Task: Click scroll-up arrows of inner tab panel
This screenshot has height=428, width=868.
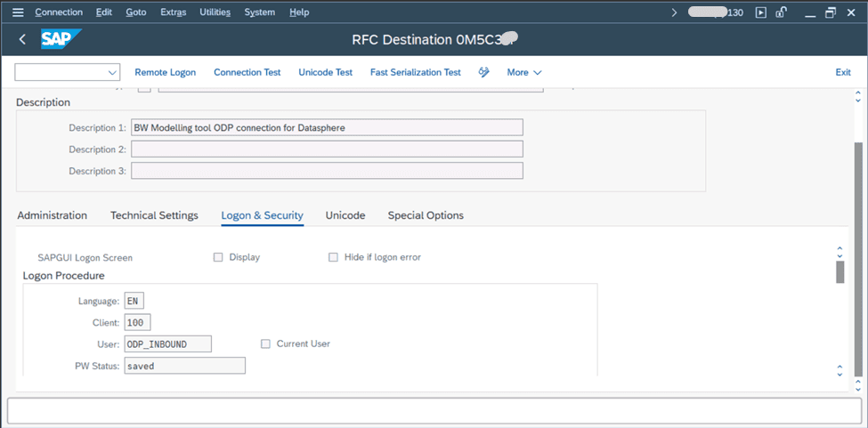Action: [x=840, y=253]
